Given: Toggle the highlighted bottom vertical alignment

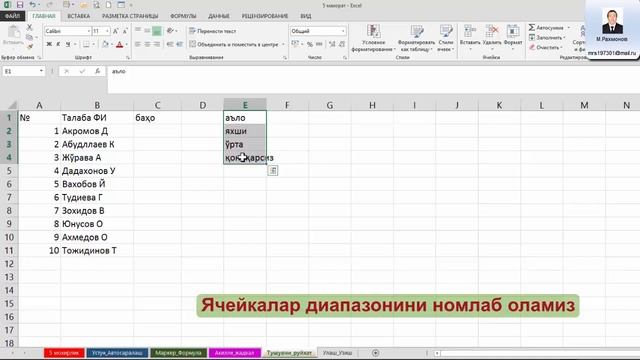Looking at the screenshot, I should 157,31.
